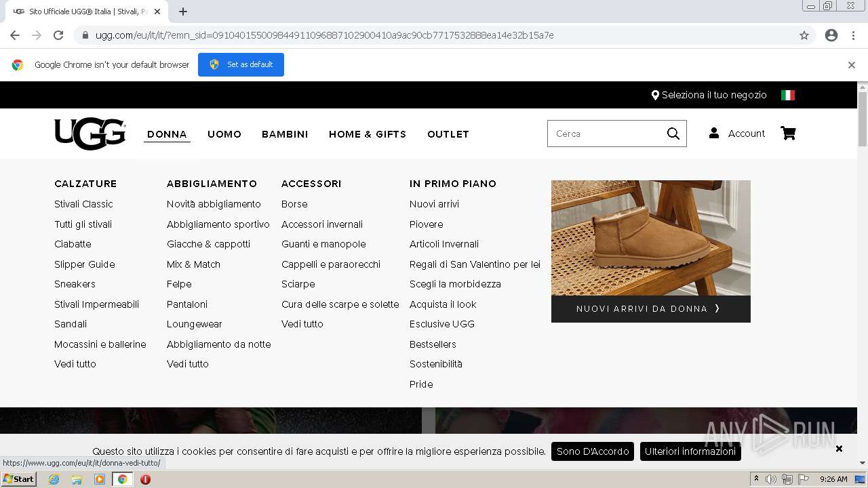Viewport: 868px width, 488px height.
Task: Reload the page
Action: [58, 35]
